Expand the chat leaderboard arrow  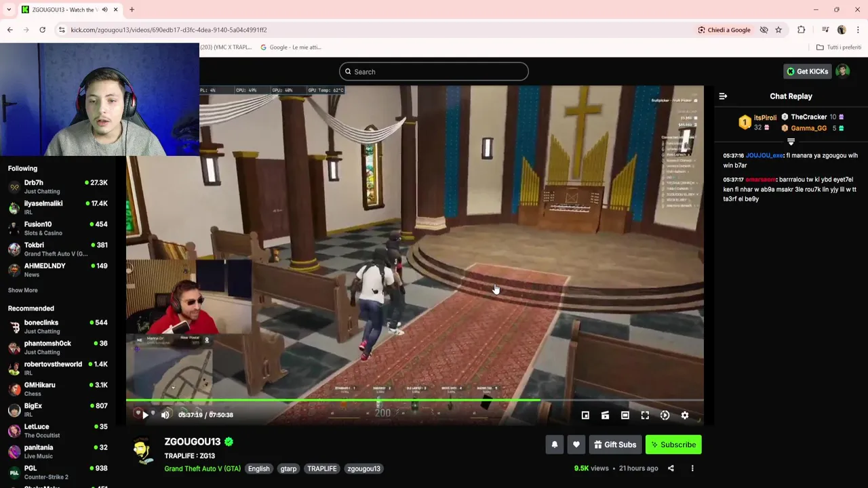coord(791,142)
